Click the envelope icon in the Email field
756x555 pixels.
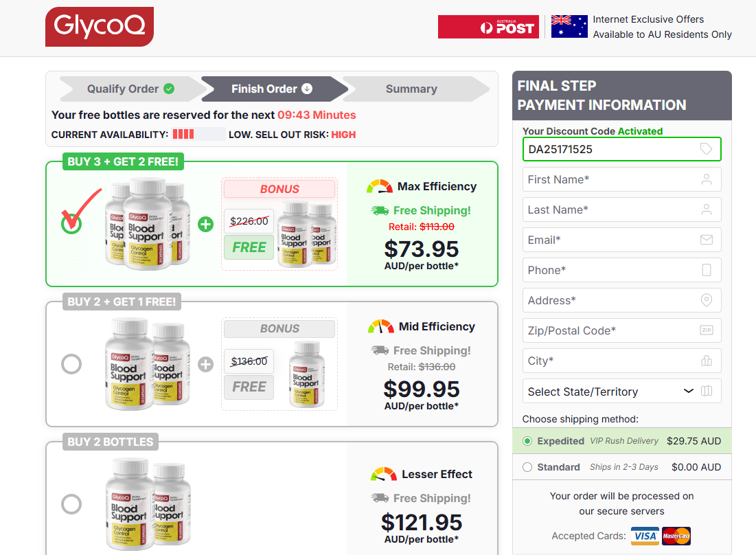(706, 240)
